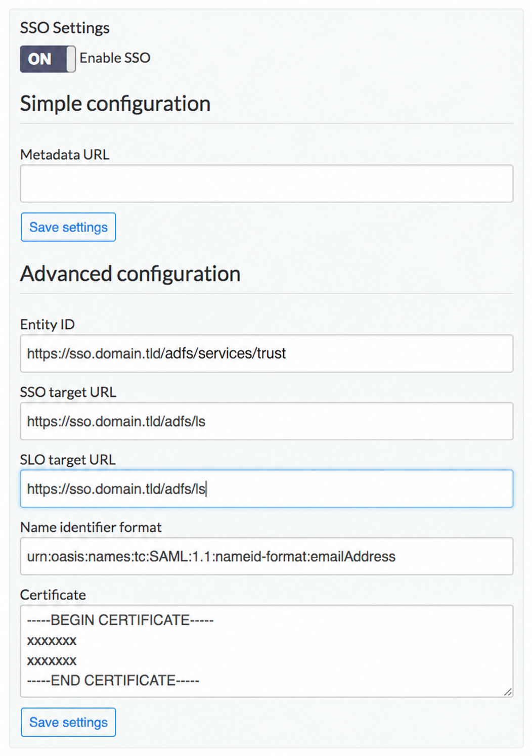
Task: Click the Metadata URL label
Action: point(65,154)
